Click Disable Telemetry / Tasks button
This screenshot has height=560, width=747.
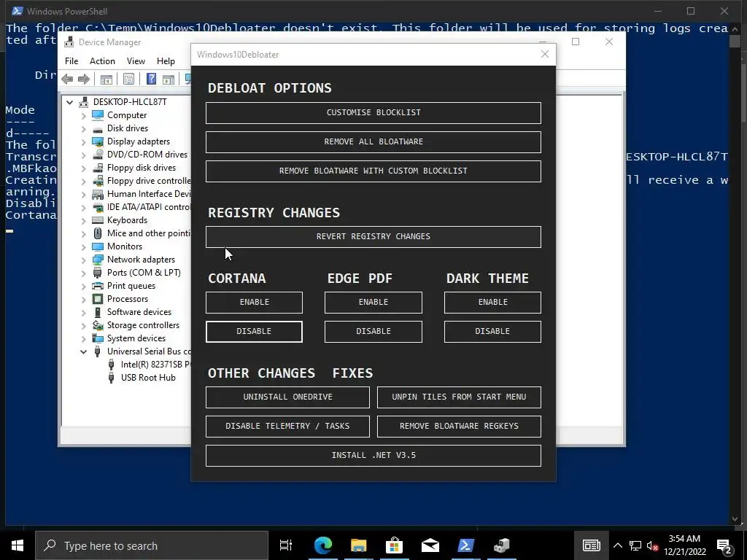[x=287, y=426]
